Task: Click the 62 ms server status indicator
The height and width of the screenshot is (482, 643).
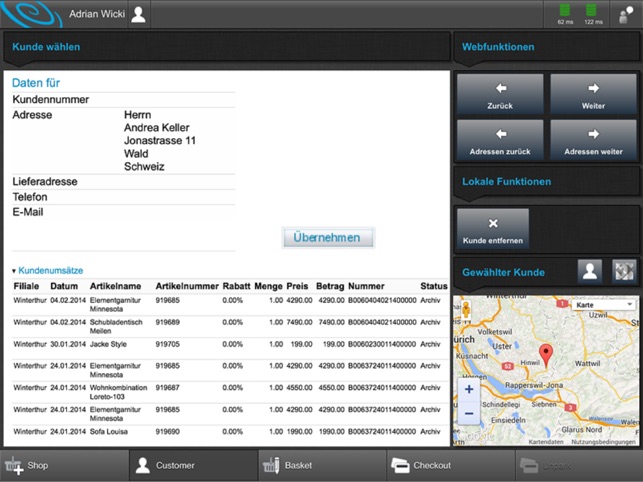Action: (x=565, y=14)
